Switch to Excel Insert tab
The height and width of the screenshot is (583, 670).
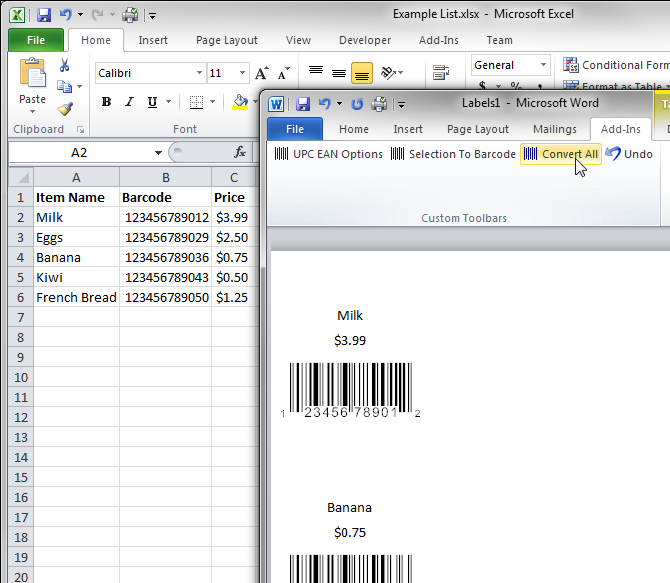(x=153, y=40)
